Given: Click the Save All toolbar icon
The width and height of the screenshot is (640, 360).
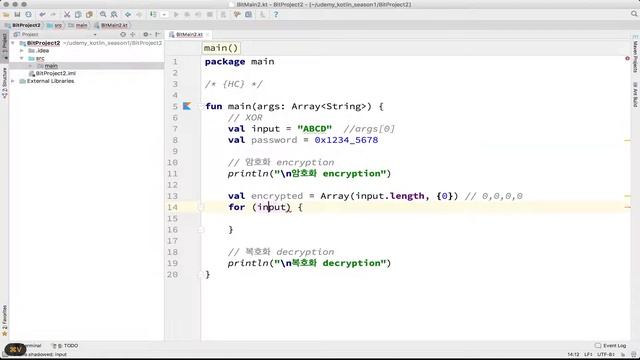Looking at the screenshot, I should pyautogui.click(x=17, y=15).
